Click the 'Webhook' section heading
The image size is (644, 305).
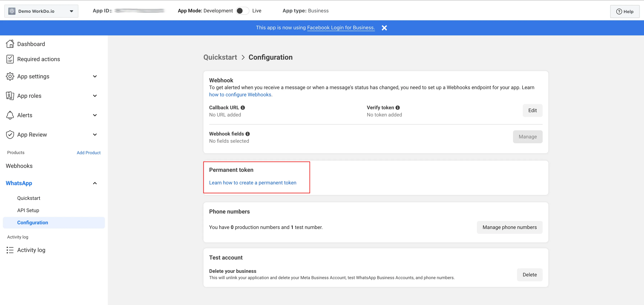pos(221,81)
